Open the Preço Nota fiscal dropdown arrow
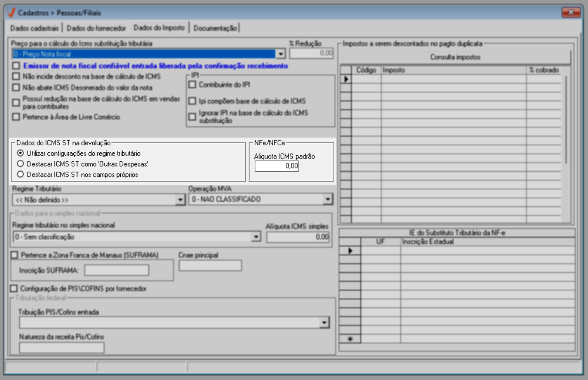This screenshot has width=588, height=380. [x=281, y=54]
